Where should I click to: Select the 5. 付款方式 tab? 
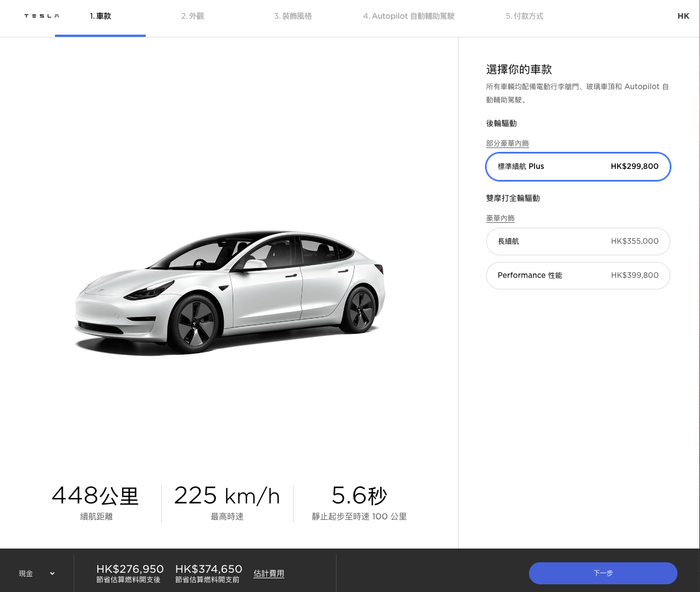coord(524,16)
